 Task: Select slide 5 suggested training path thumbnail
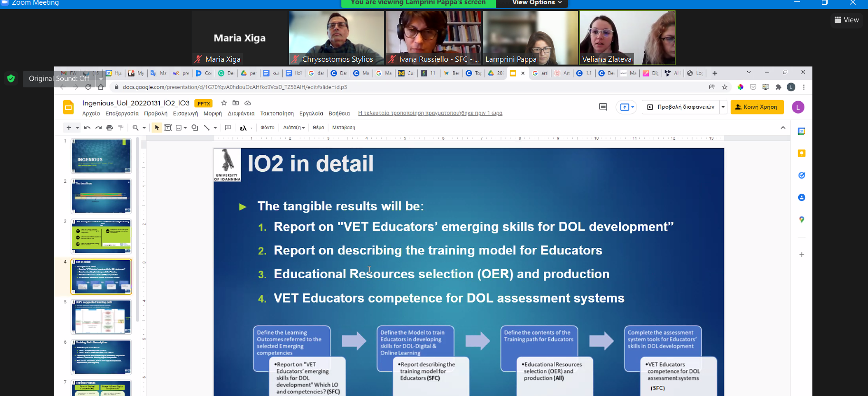tap(101, 317)
